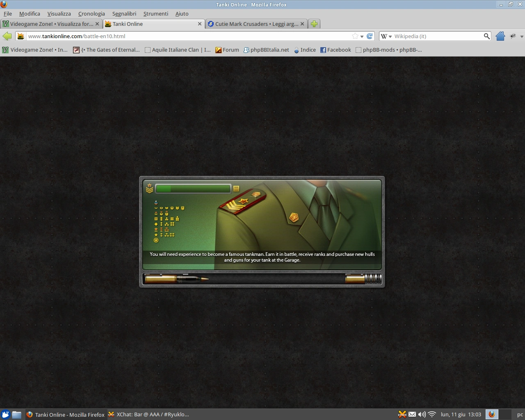Select the Tanki Online Firefox taskbar button
The height and width of the screenshot is (420, 525).
point(66,414)
